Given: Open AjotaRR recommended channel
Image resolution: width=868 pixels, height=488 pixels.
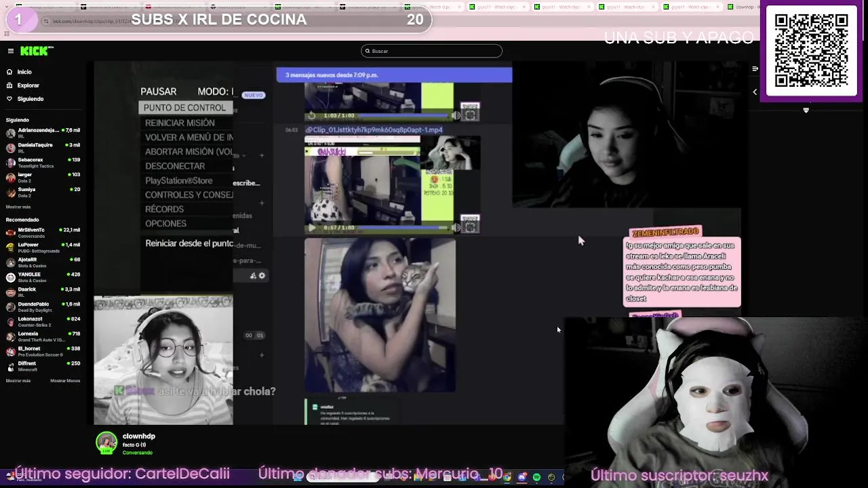Looking at the screenshot, I should tap(43, 262).
